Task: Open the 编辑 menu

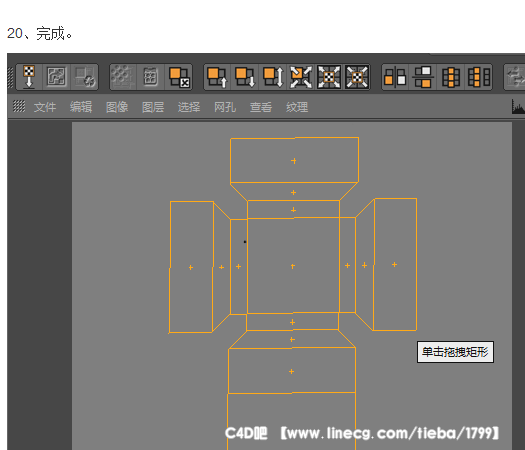Action: coord(81,107)
